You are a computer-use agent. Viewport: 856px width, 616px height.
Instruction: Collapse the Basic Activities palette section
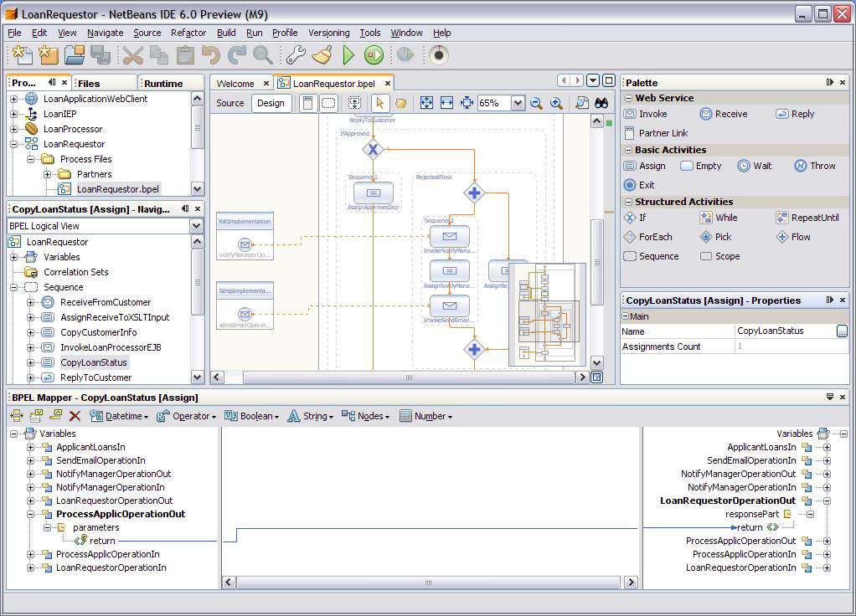pyautogui.click(x=629, y=150)
